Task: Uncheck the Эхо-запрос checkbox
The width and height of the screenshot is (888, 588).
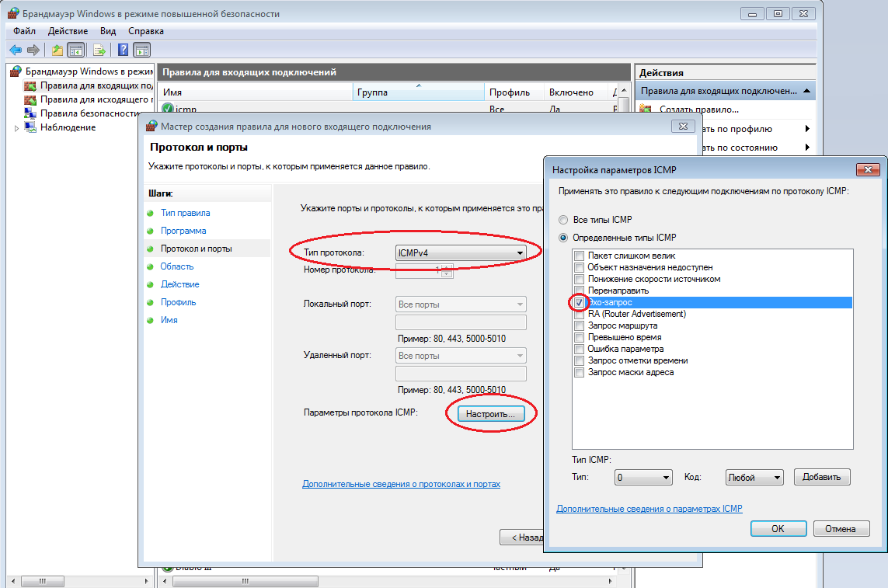Action: [x=579, y=302]
